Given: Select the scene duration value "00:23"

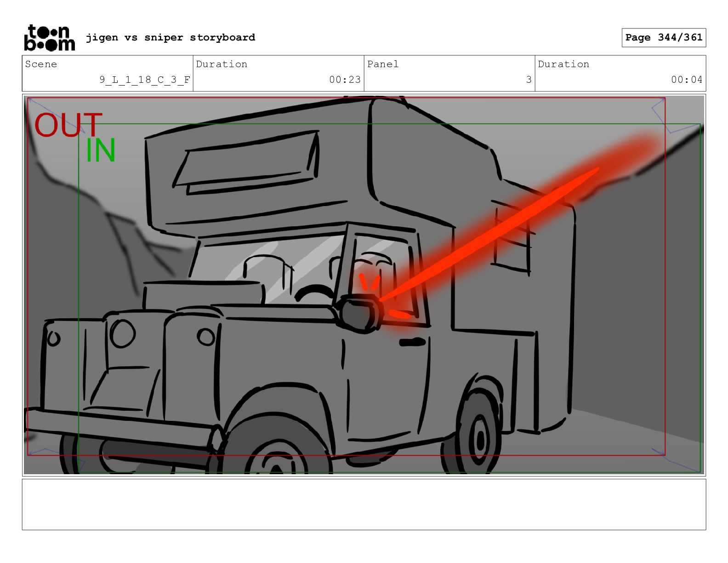Looking at the screenshot, I should 345,80.
